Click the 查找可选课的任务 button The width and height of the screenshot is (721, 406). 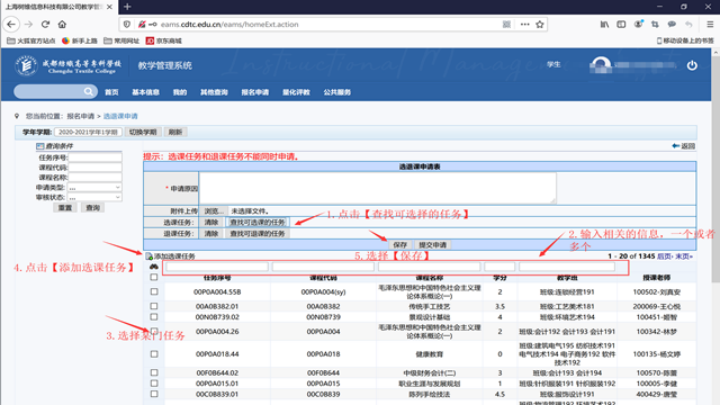pos(257,222)
